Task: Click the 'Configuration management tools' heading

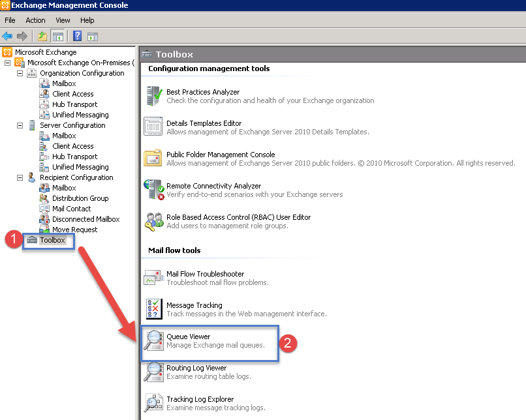Action: (x=209, y=68)
